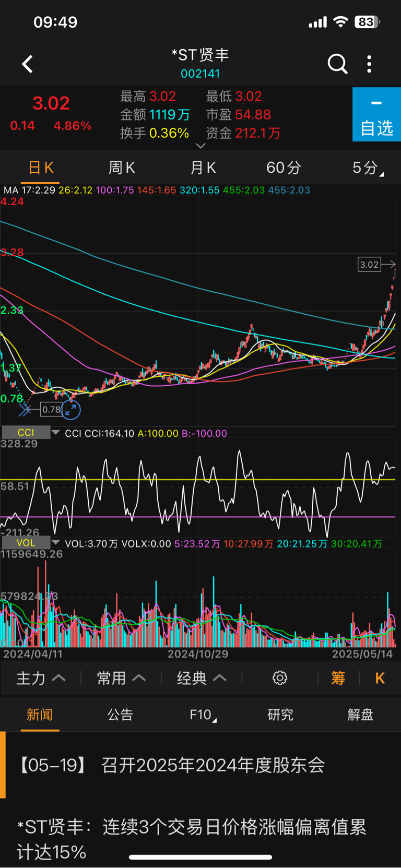This screenshot has width=401, height=868.
Task: Switch to 60分 chart tab
Action: [x=284, y=168]
